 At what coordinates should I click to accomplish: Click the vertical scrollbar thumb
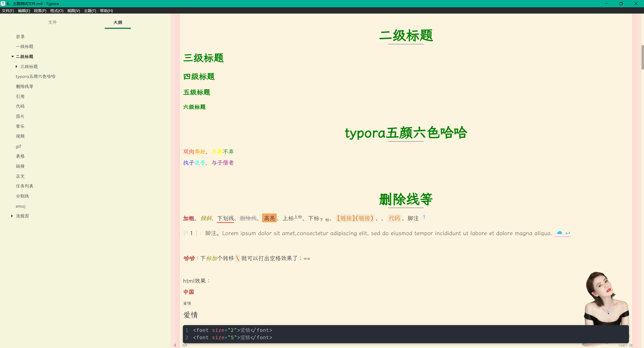pos(642,57)
